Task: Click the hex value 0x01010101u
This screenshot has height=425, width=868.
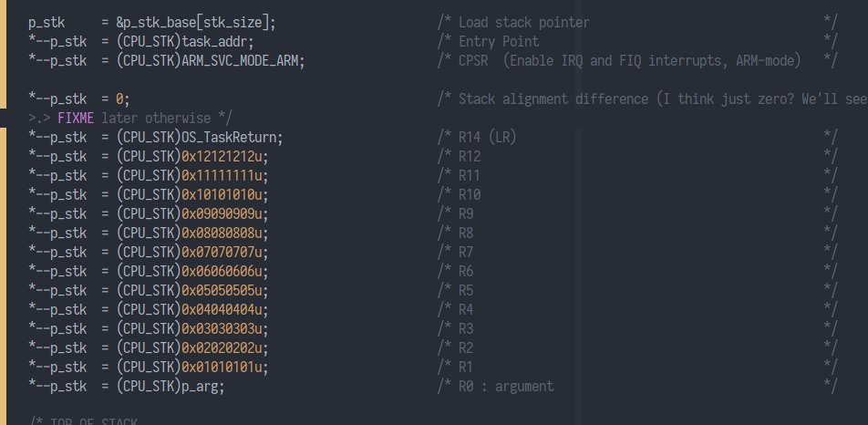Action: [x=223, y=368]
